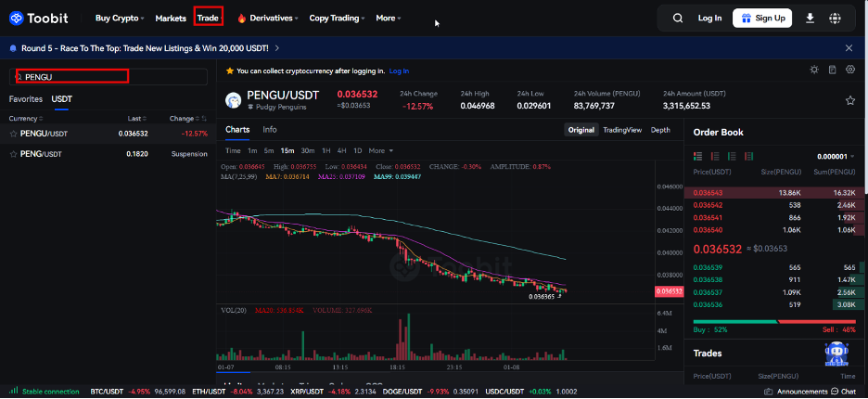Close the Round 5 announcement banner

pyautogui.click(x=849, y=48)
